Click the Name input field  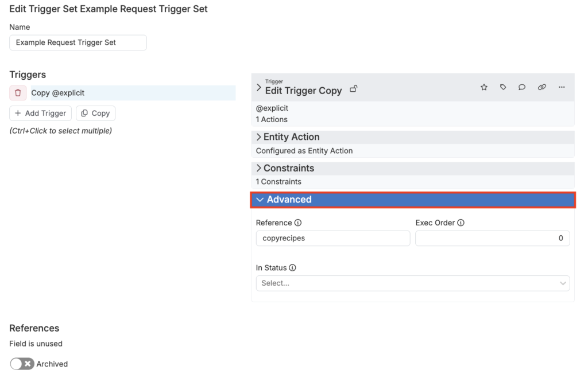[78, 42]
